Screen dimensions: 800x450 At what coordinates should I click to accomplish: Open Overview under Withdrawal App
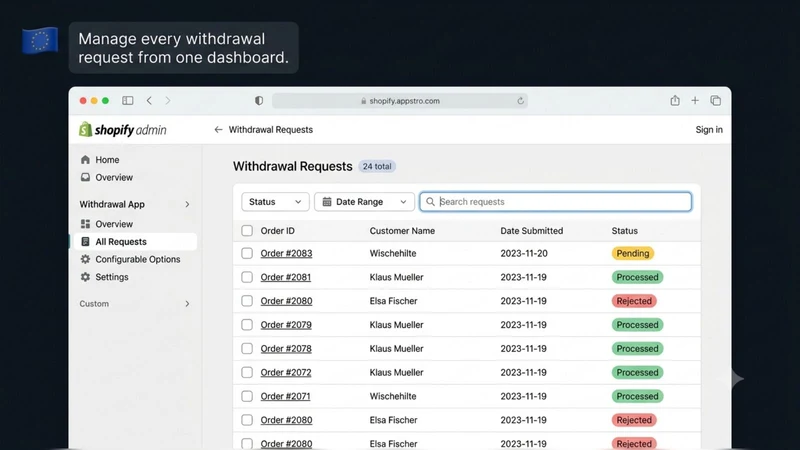[x=114, y=224]
